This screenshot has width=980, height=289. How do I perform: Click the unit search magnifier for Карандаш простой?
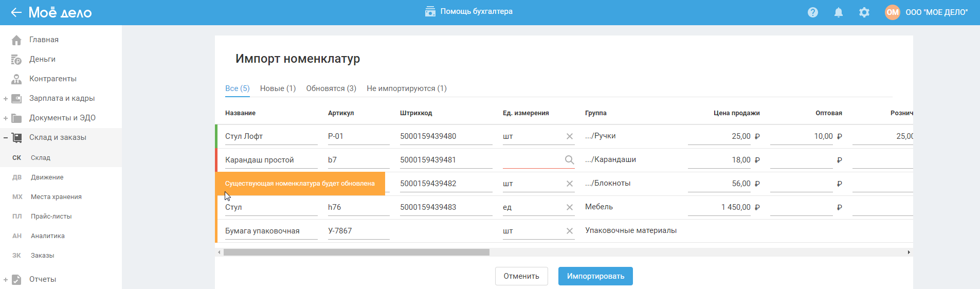569,160
